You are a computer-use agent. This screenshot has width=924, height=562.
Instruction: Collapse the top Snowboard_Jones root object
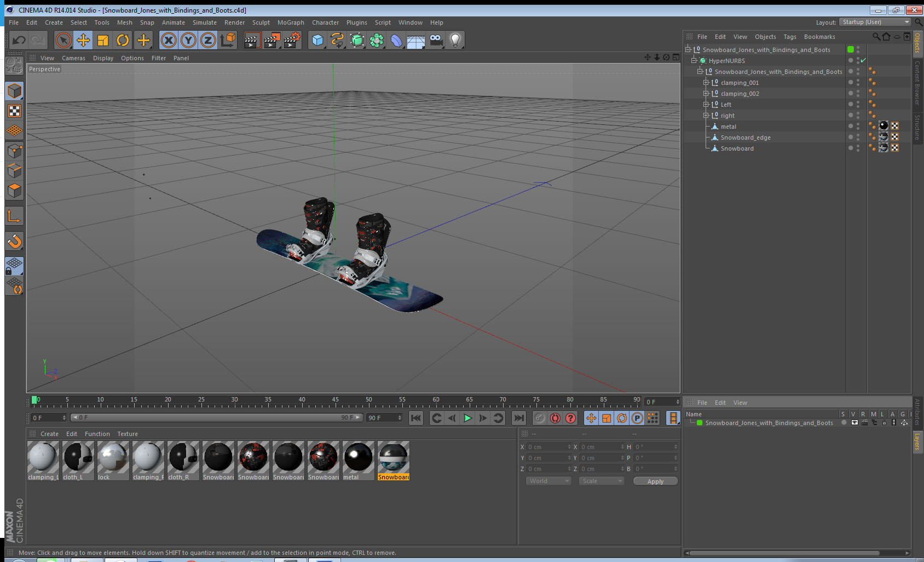(x=688, y=50)
